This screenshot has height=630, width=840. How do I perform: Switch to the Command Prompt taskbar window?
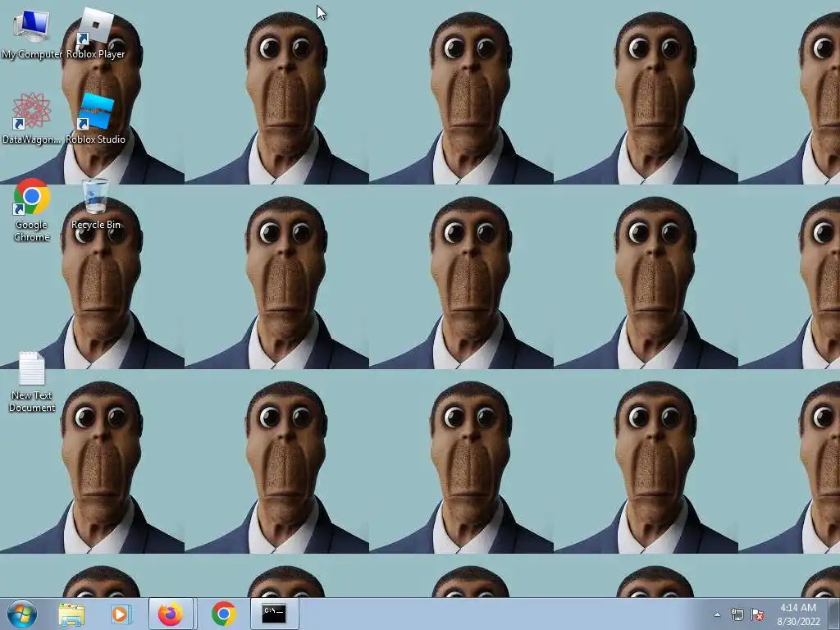[x=274, y=614]
